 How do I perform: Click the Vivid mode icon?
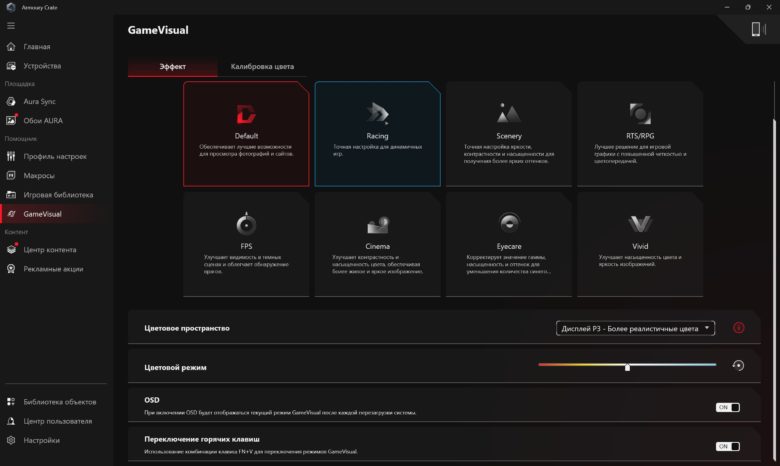640,224
